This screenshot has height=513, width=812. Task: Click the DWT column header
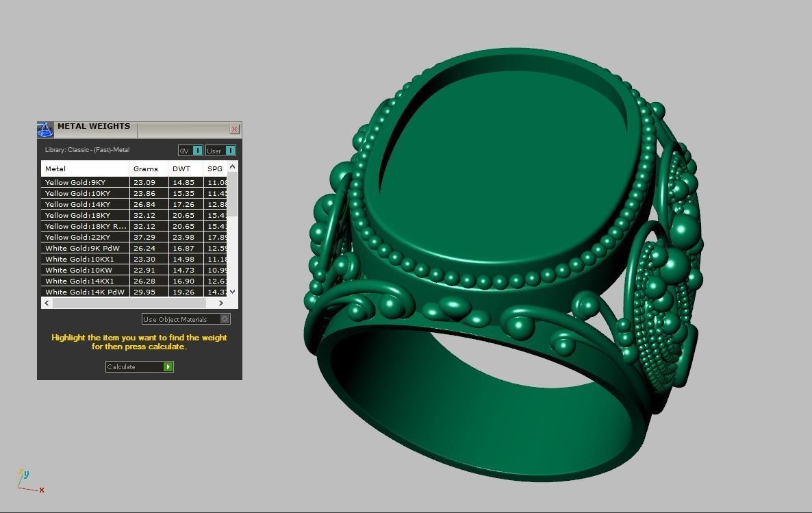click(x=186, y=168)
